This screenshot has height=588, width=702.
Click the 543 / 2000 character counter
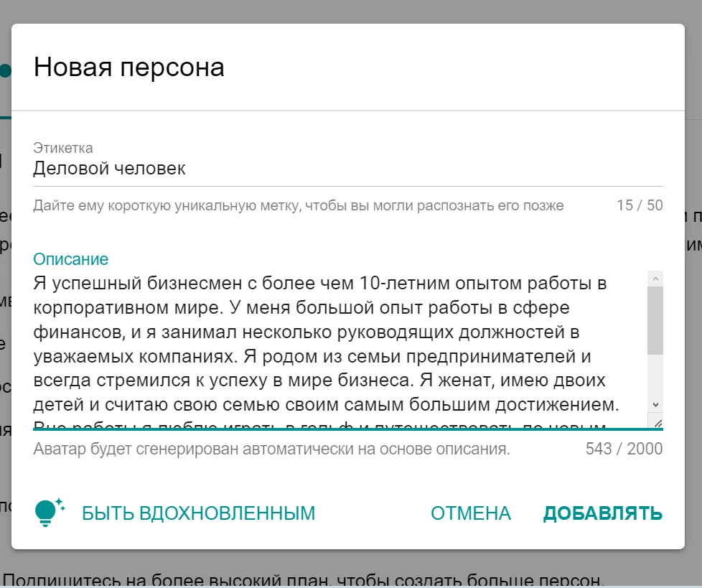click(x=624, y=449)
